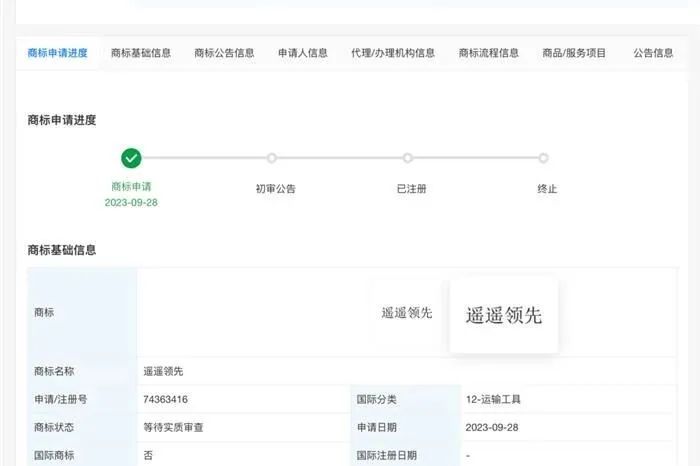Click the 初审公告 step marker circle
700x466 pixels.
[271, 158]
